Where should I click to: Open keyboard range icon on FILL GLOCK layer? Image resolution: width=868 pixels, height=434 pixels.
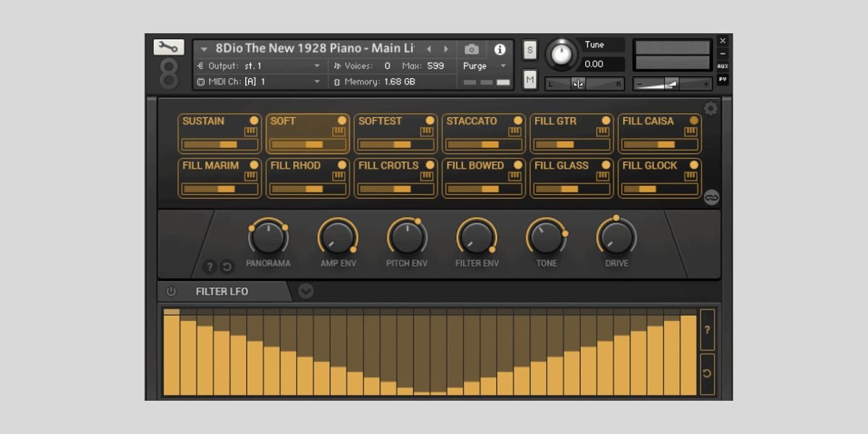point(691,176)
